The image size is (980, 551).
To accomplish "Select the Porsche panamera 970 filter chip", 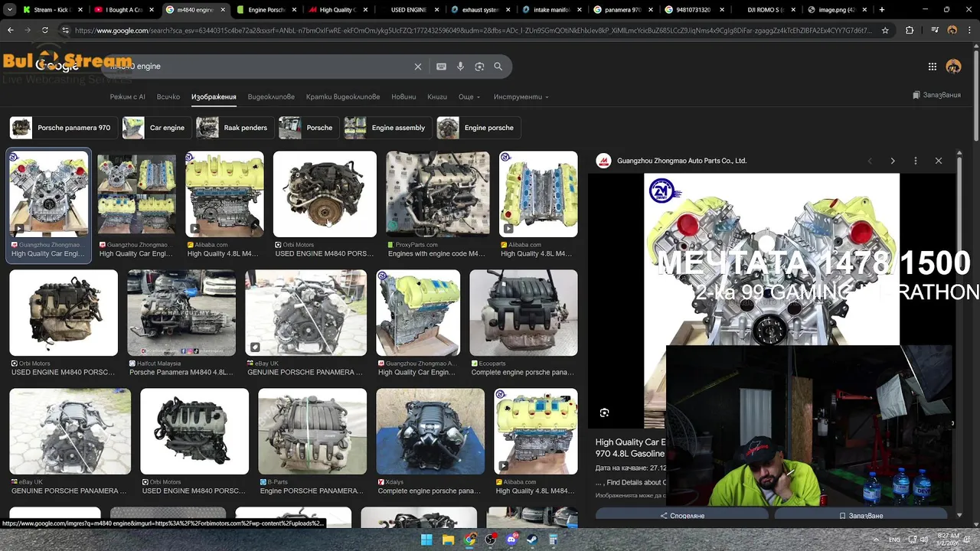I will (64, 128).
